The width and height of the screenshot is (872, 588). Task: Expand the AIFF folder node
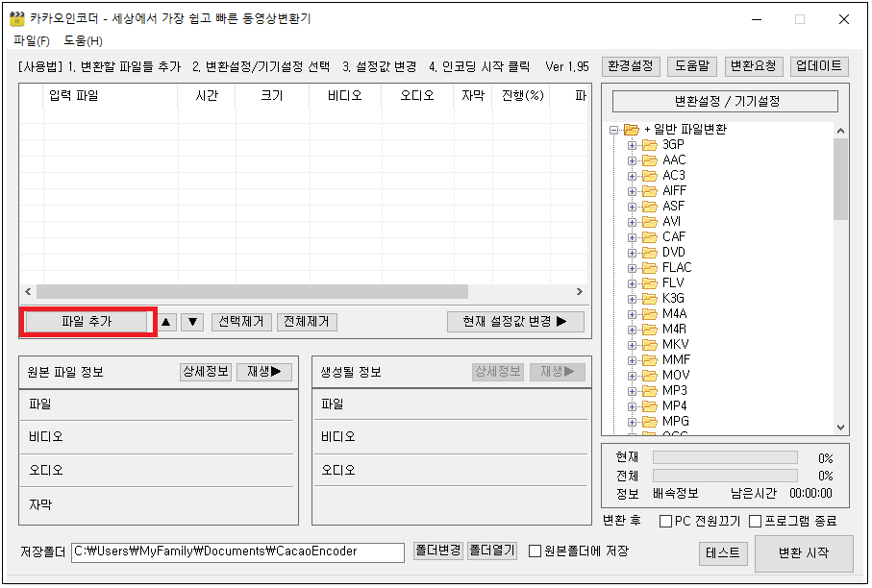pos(632,192)
